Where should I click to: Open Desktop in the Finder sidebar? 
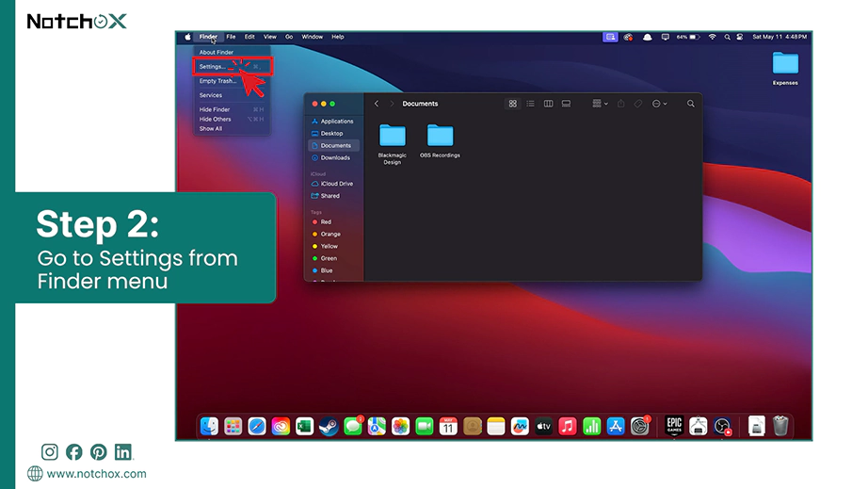tap(332, 134)
